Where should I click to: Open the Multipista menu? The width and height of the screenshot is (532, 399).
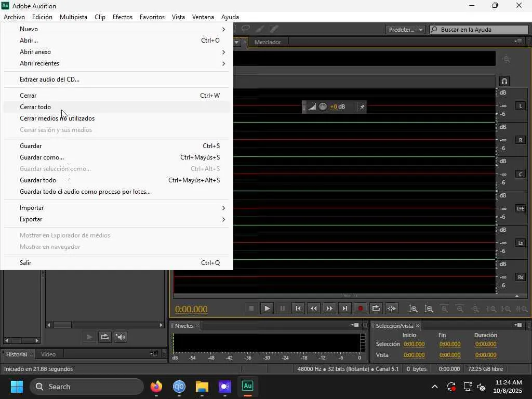(x=73, y=17)
